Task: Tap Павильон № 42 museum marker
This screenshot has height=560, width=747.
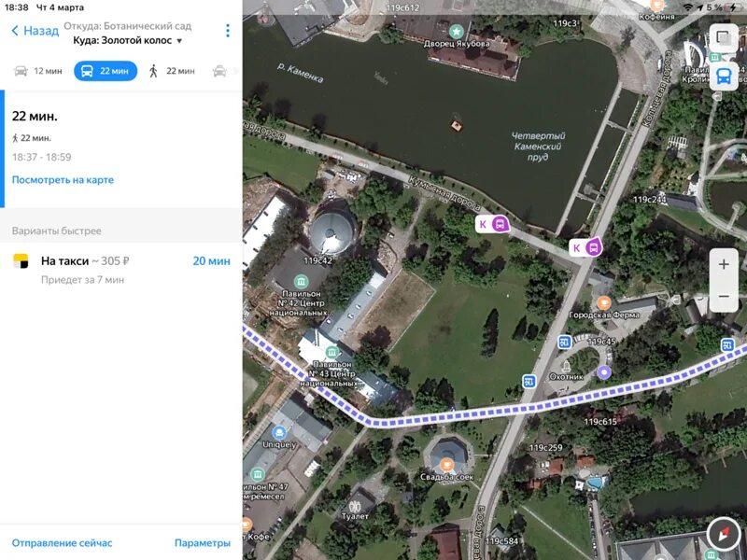Action: coord(301,281)
